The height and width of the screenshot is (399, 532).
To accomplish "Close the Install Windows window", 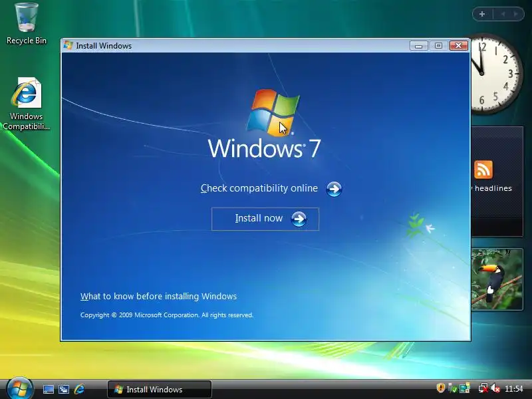I will click(459, 45).
